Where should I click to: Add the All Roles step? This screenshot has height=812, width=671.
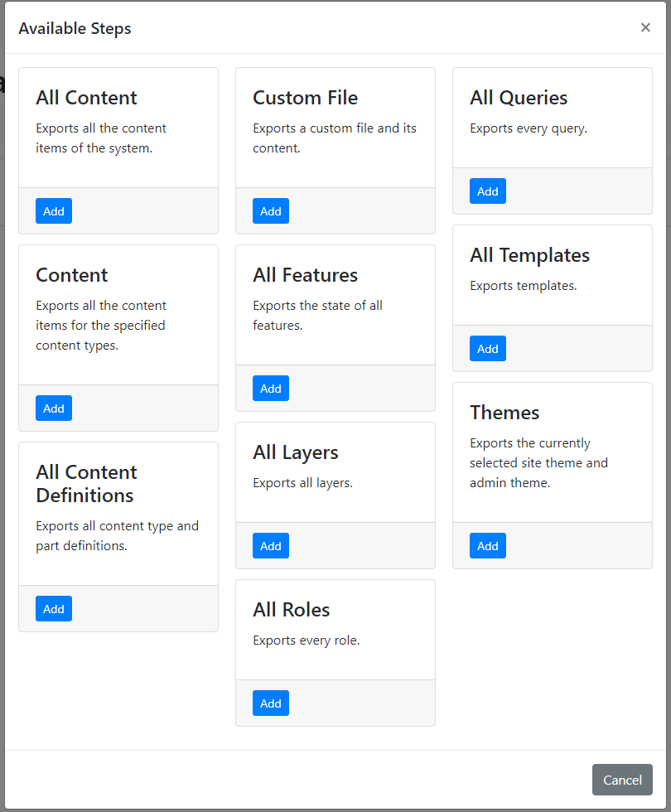(x=271, y=703)
